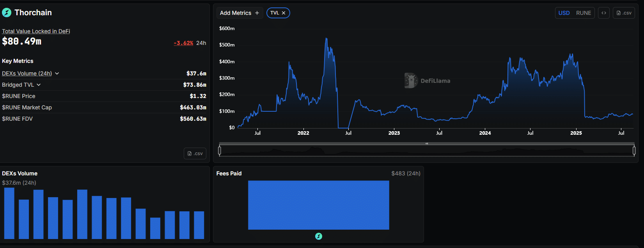
Task: Click the $463.03m market cap value
Action: pos(193,107)
